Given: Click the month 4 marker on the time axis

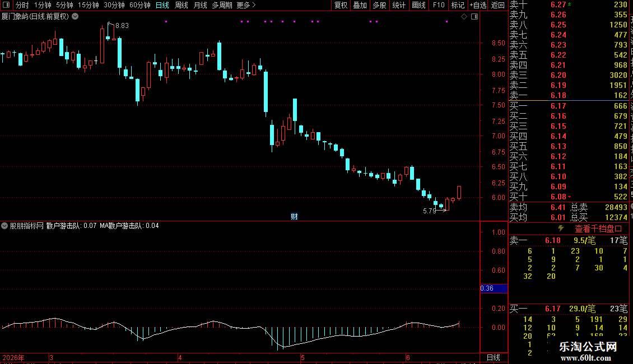Looking at the screenshot, I should pos(180,357).
